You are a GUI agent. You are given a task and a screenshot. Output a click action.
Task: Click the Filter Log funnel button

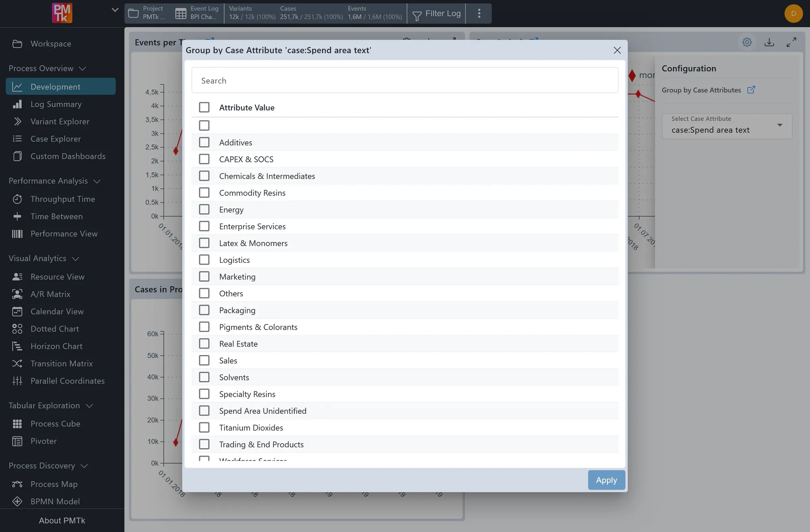pyautogui.click(x=437, y=14)
